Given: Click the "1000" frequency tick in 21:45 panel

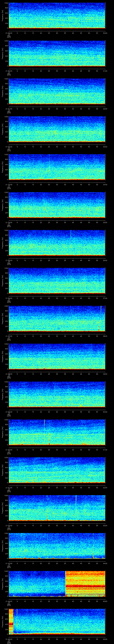Looking at the screenshot, I should [x=6, y=609].
